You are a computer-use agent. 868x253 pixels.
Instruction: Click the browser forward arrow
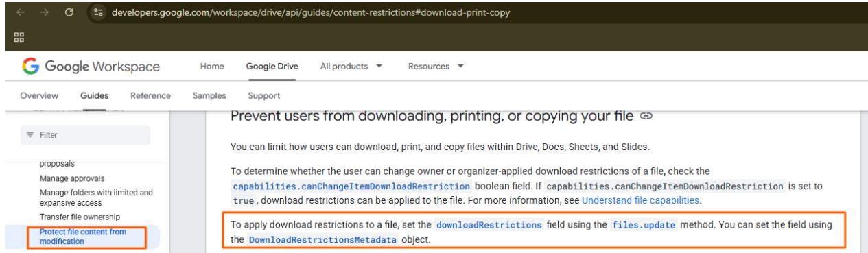44,12
